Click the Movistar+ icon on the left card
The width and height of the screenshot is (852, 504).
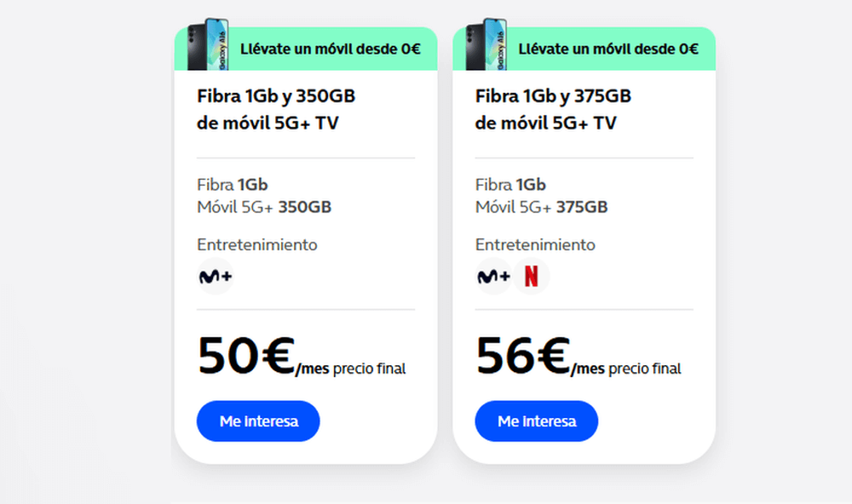(215, 277)
